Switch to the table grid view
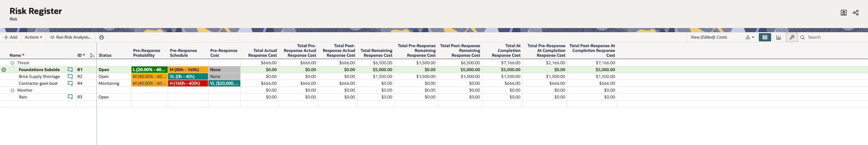 (765, 37)
